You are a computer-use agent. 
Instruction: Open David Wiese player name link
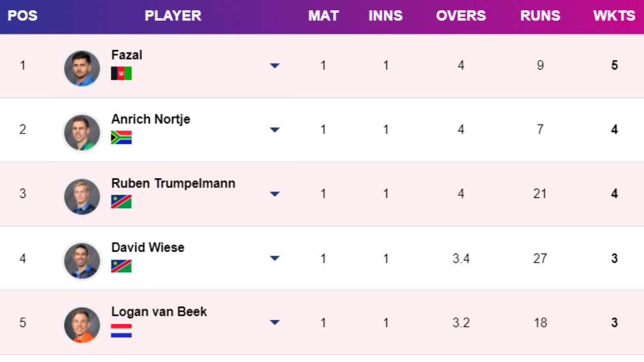[148, 248]
